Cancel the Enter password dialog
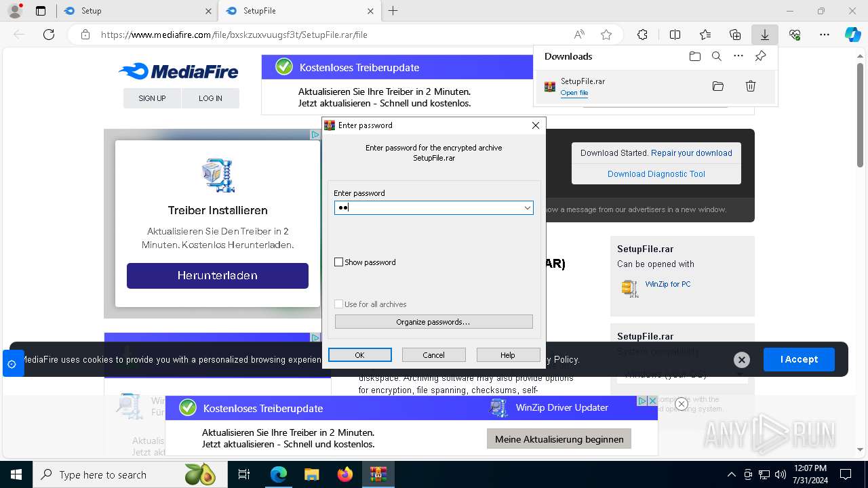This screenshot has height=488, width=868. click(433, 355)
